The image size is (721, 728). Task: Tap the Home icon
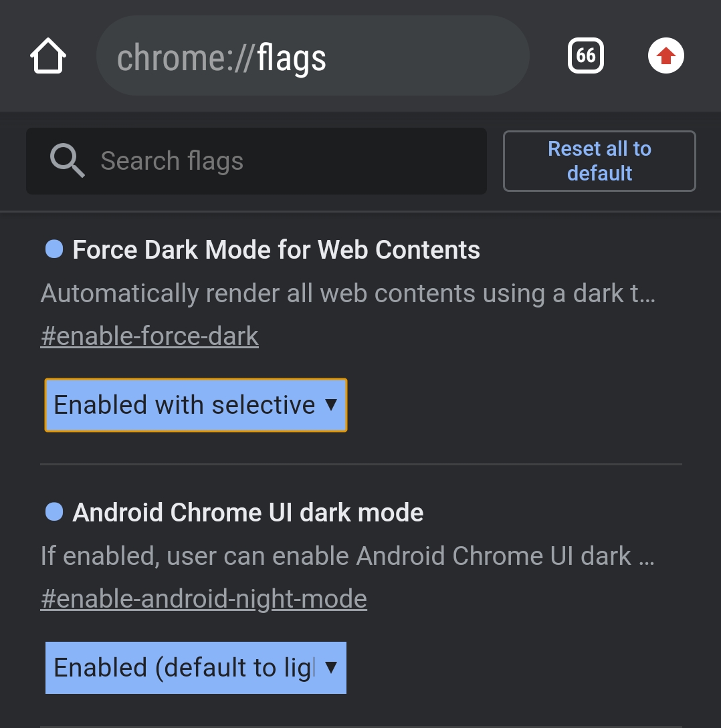coord(48,57)
